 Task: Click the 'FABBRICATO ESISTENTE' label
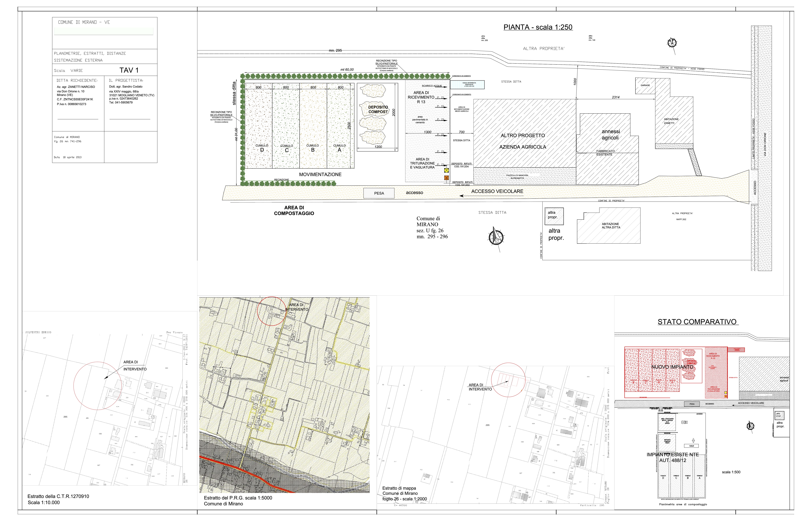coord(605,153)
